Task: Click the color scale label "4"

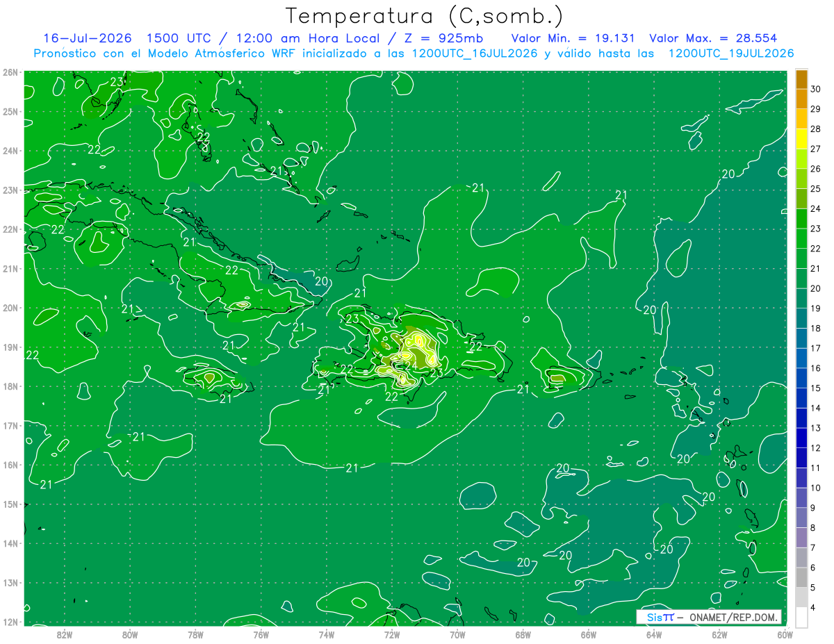Action: point(812,607)
